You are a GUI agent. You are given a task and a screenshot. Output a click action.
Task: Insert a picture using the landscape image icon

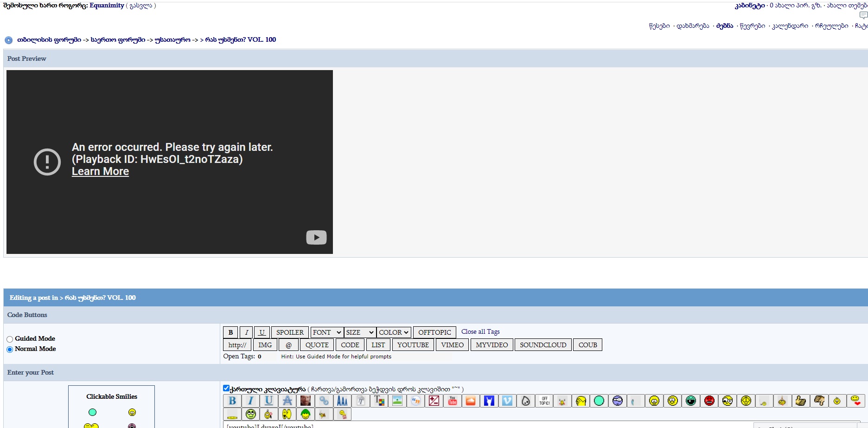397,401
